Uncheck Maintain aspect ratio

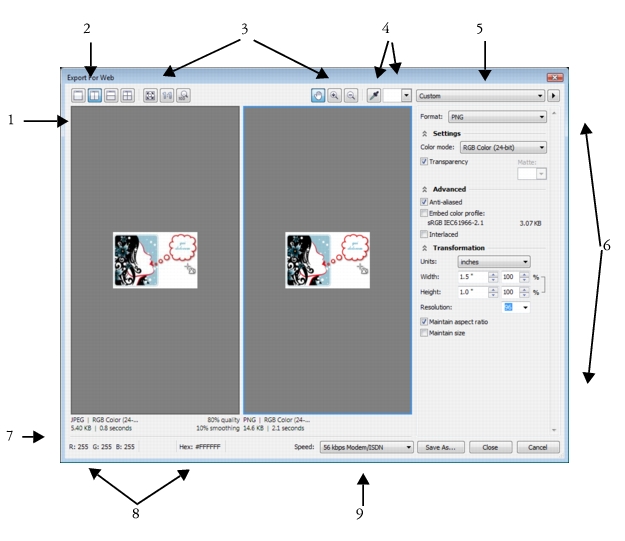pos(425,321)
